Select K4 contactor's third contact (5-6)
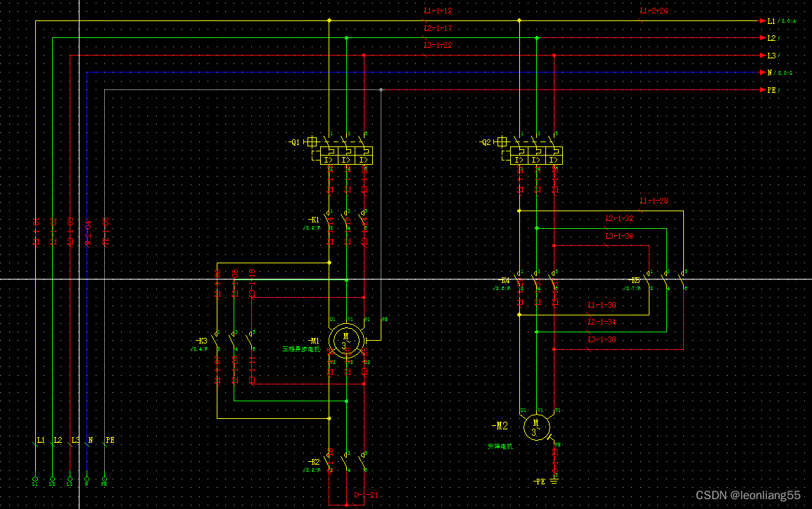 point(553,280)
